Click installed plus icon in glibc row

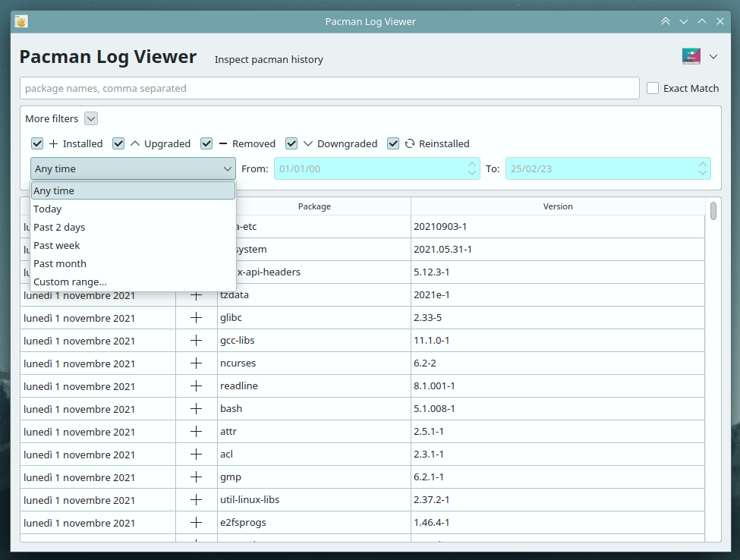click(x=197, y=317)
